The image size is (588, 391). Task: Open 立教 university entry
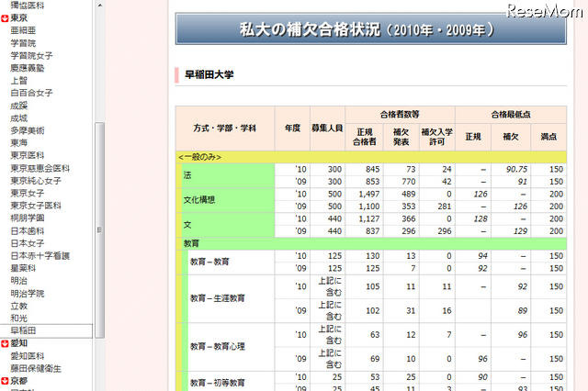tap(18, 306)
